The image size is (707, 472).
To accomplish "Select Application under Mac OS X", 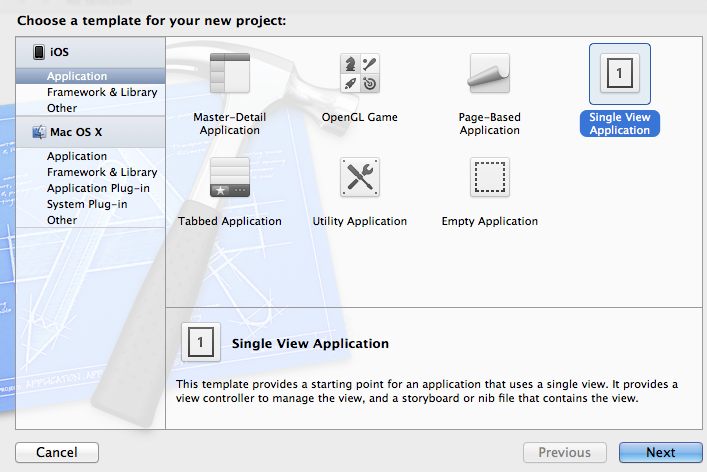I will coord(90,156).
